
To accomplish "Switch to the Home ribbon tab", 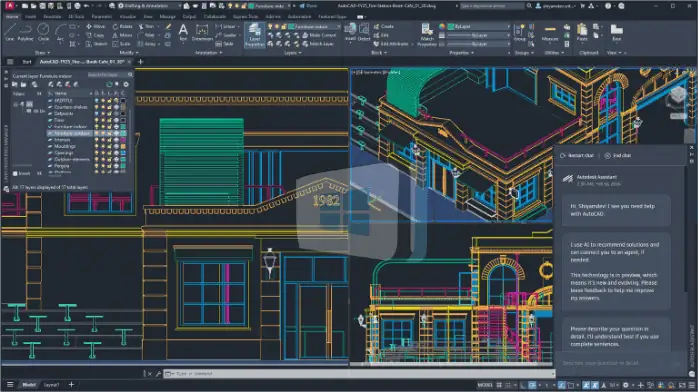I will (12, 16).
